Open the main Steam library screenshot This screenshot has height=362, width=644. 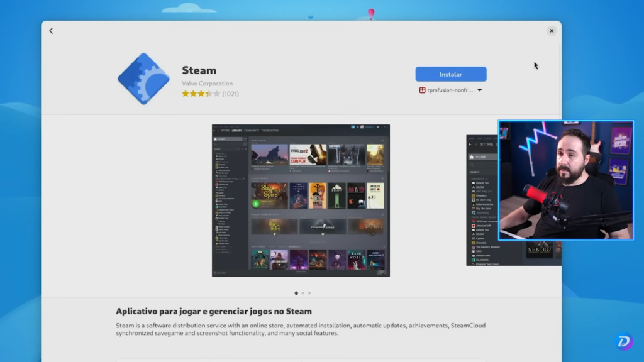click(301, 200)
